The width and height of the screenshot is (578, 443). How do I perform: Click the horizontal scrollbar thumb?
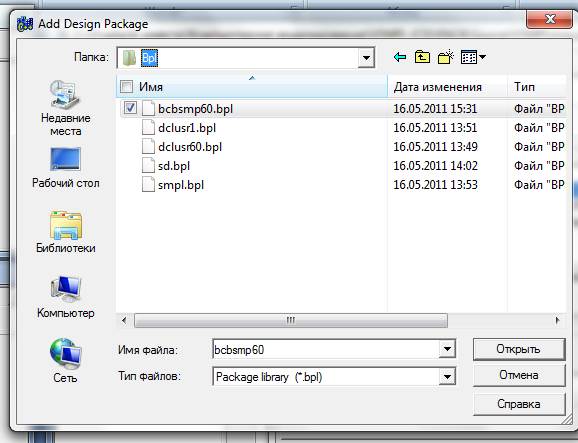click(291, 320)
